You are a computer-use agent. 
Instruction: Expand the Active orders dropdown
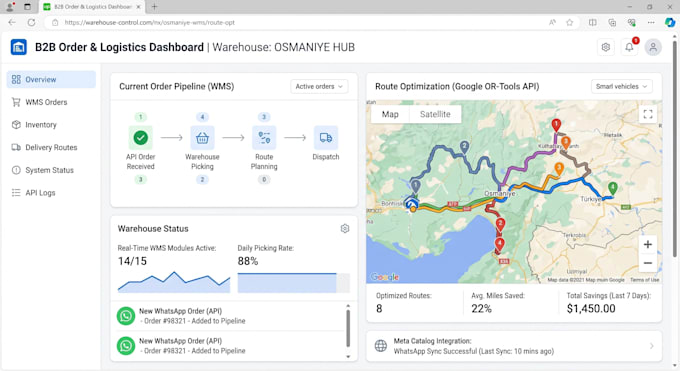(x=319, y=86)
